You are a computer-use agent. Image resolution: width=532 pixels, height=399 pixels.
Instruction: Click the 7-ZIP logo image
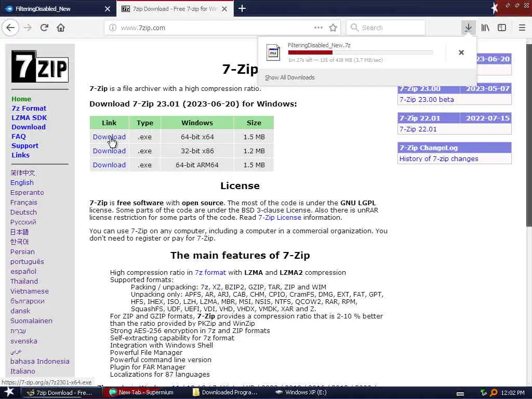coord(40,66)
